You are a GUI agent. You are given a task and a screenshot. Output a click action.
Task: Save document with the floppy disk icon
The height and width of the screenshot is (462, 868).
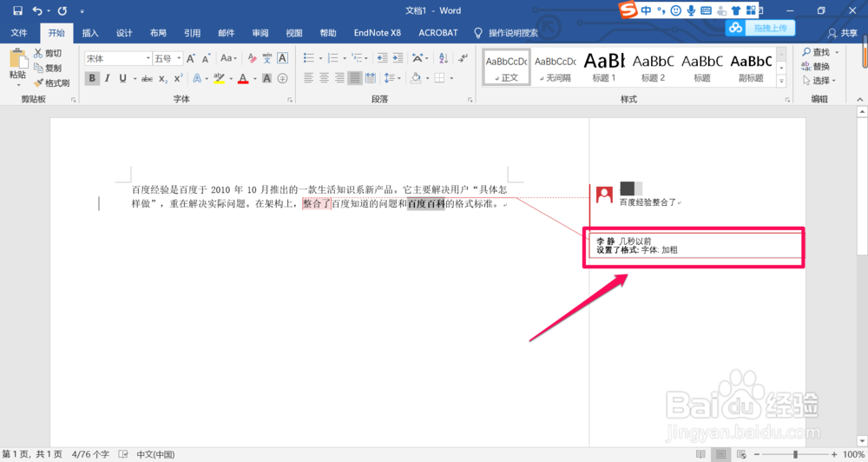pyautogui.click(x=17, y=10)
